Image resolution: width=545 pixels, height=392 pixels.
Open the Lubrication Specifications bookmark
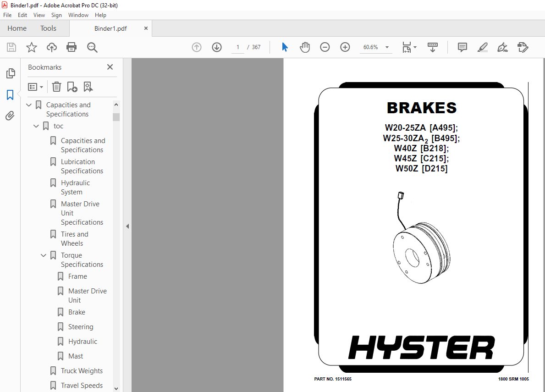coord(82,166)
